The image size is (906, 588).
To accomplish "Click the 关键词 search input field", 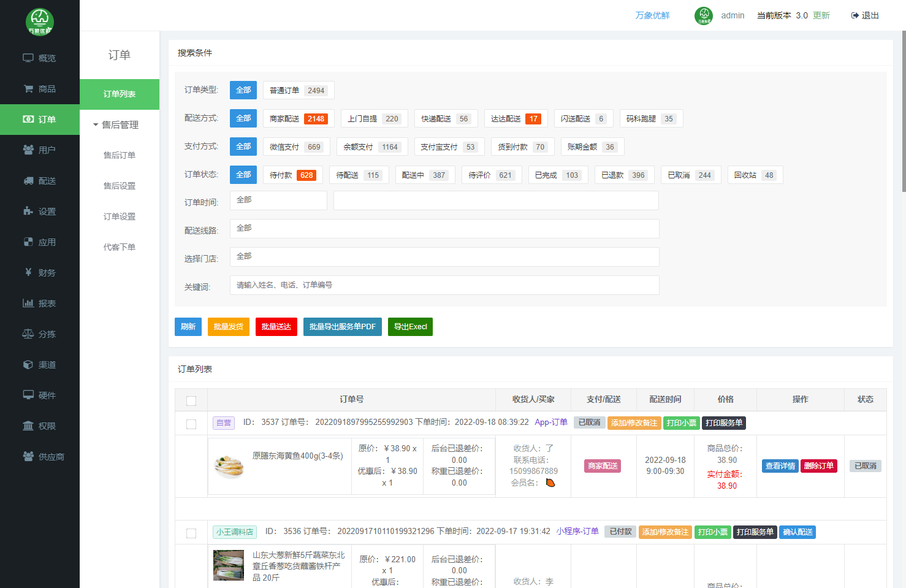I will tap(444, 285).
